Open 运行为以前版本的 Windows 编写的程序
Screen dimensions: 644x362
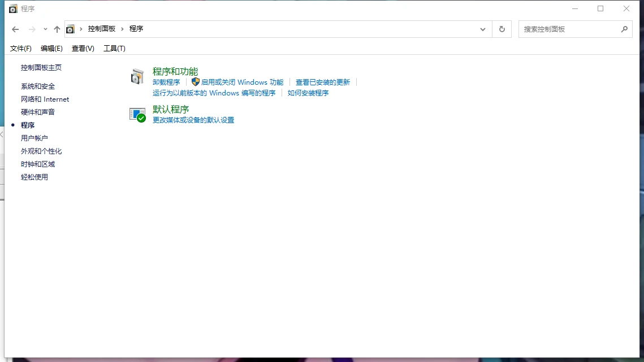pos(214,93)
